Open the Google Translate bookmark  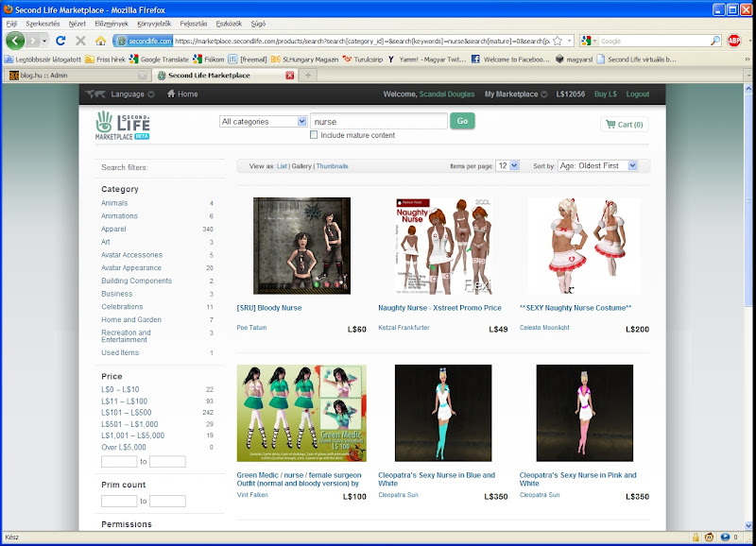click(159, 60)
